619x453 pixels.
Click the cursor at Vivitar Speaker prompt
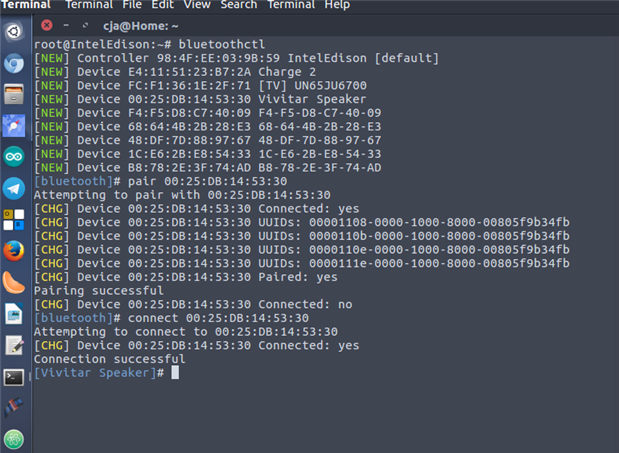pos(175,373)
